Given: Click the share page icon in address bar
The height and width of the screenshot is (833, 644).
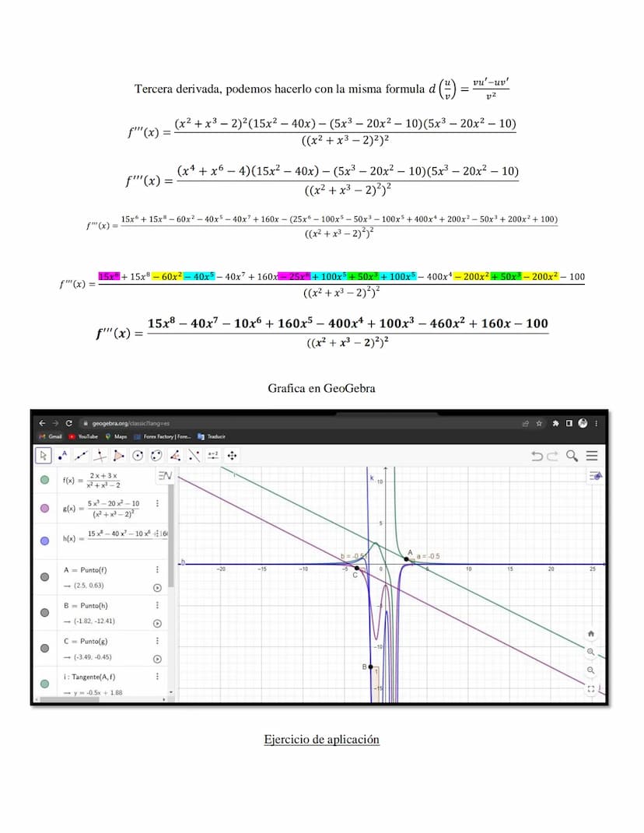Looking at the screenshot, I should click(526, 423).
